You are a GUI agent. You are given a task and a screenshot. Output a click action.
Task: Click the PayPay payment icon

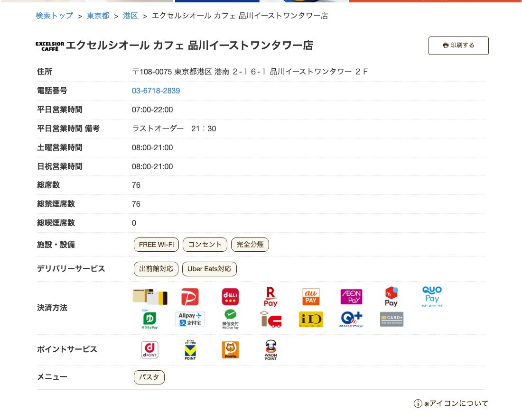[x=190, y=297]
